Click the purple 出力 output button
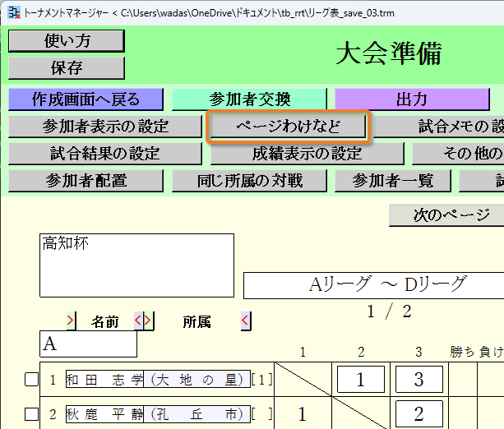 pyautogui.click(x=412, y=99)
